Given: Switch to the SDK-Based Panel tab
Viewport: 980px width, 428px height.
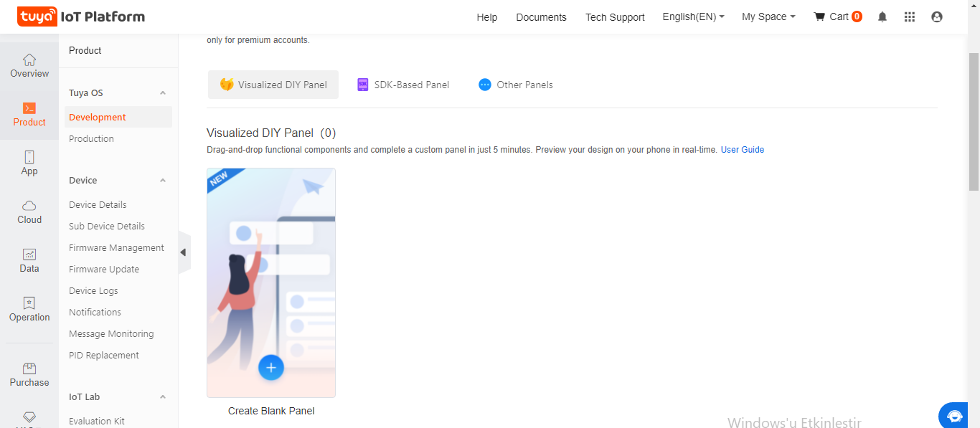Looking at the screenshot, I should click(x=404, y=85).
